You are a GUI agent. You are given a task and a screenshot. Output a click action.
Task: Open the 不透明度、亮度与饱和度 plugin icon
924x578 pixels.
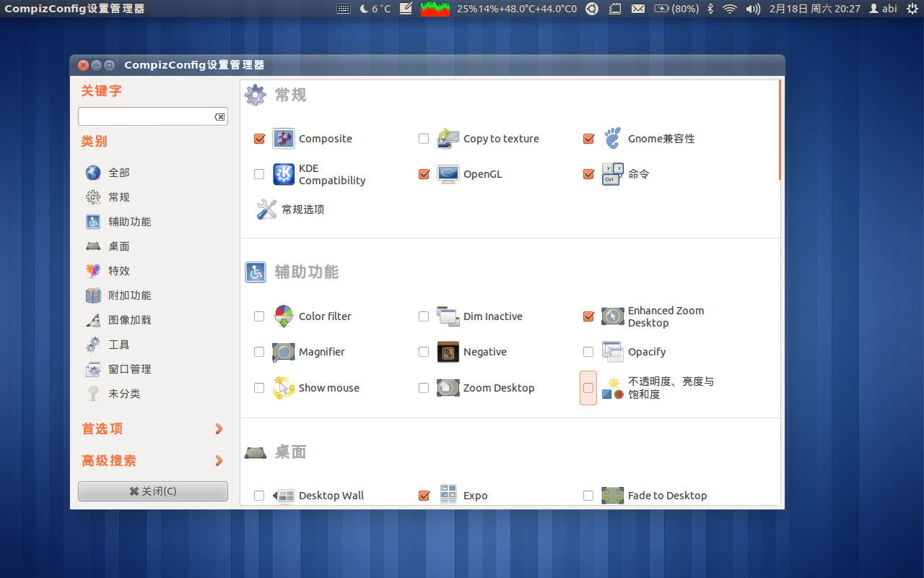[613, 388]
